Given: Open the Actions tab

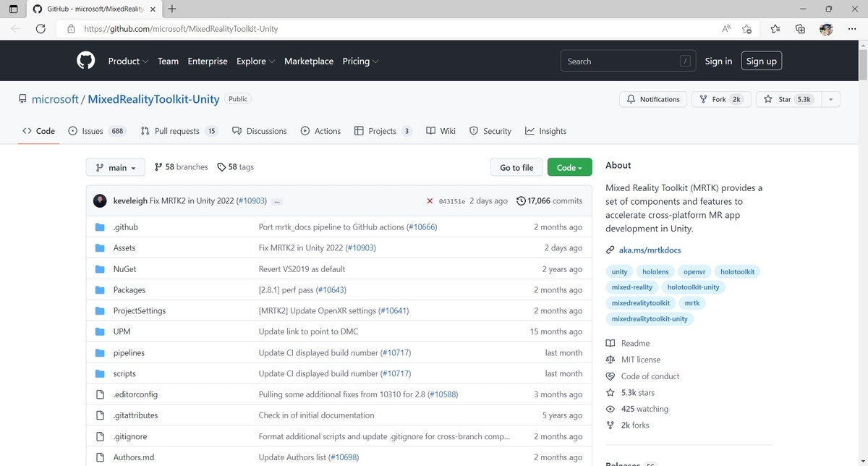Looking at the screenshot, I should pyautogui.click(x=320, y=131).
